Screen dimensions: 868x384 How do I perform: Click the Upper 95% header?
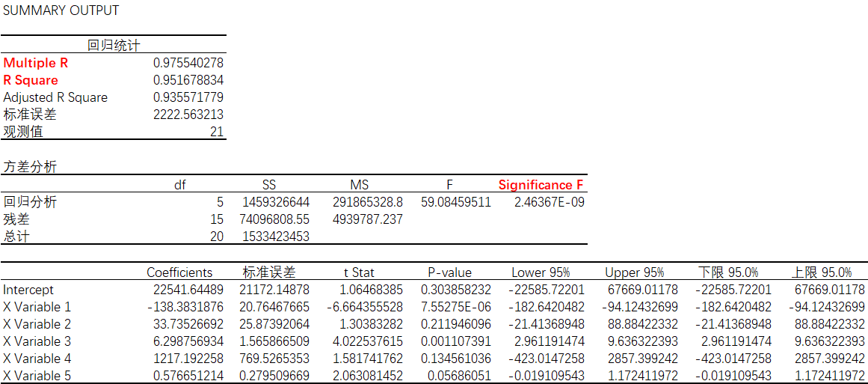(634, 272)
